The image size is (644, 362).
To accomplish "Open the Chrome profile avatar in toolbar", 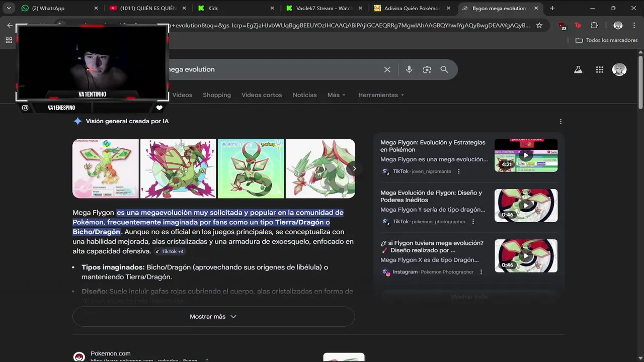I will (x=618, y=25).
